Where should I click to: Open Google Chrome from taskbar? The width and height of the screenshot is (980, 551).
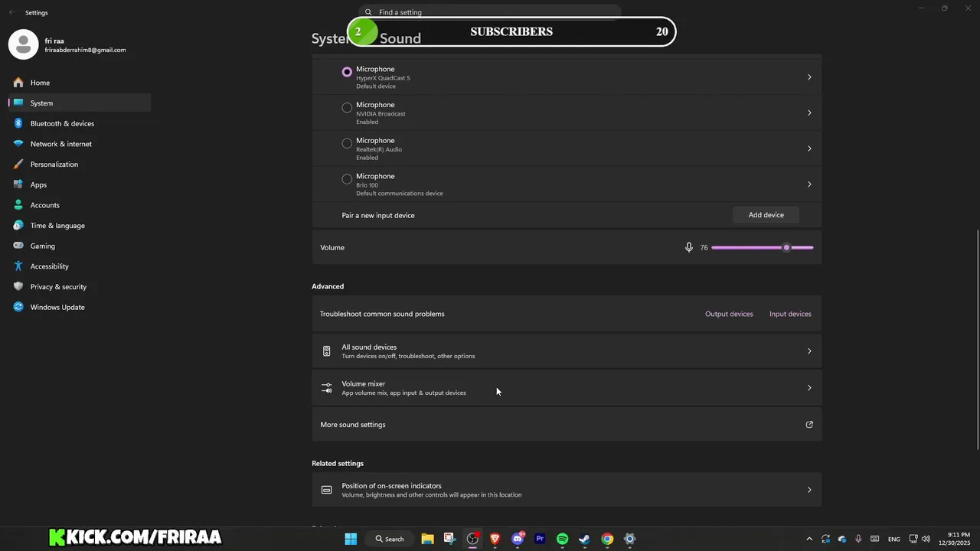(x=607, y=539)
